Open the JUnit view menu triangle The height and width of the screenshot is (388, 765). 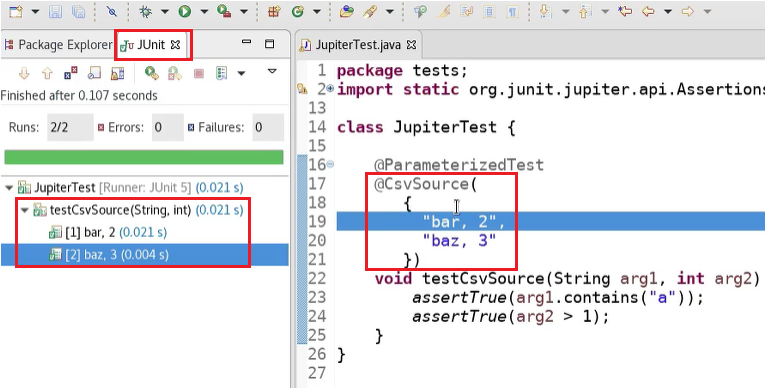tap(272, 71)
